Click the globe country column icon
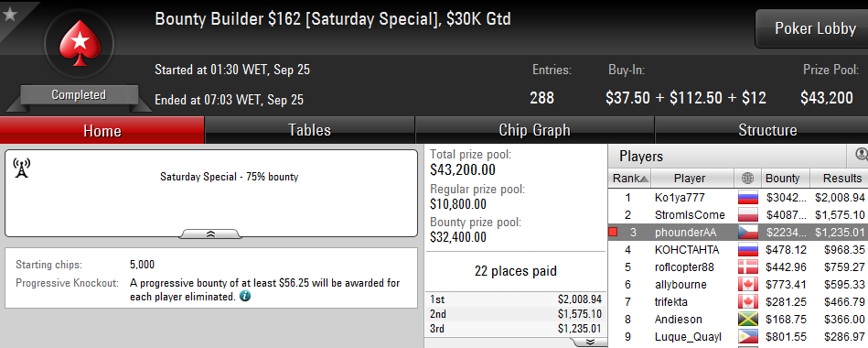 click(x=748, y=179)
